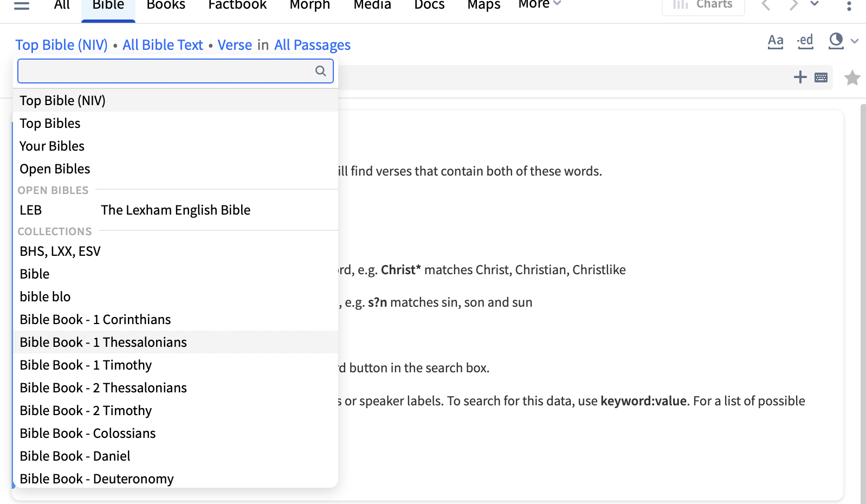Switch to the Morph tab
The width and height of the screenshot is (866, 504).
click(x=309, y=5)
